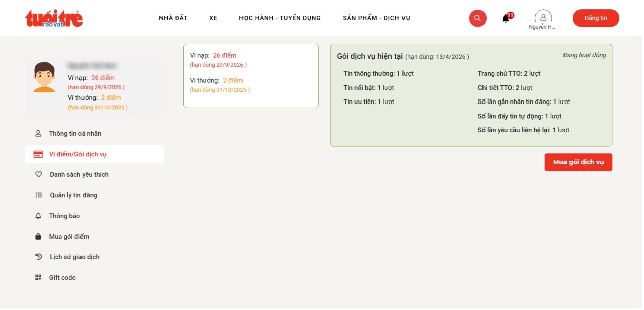Open the notification bell with 11 badge
This screenshot has height=310, width=644.
pos(506,19)
